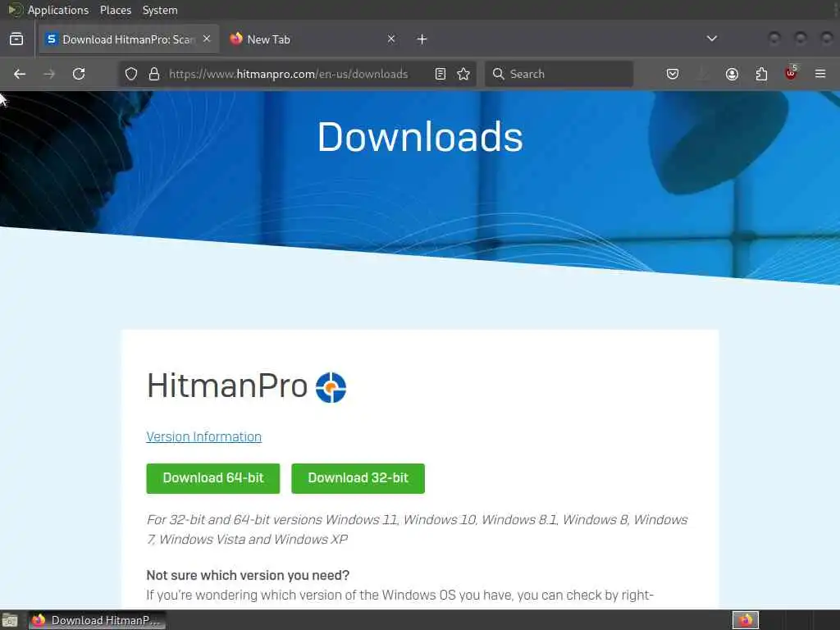Screen dimensions: 840x630
Task: Go back with the back arrow
Action: click(20, 74)
